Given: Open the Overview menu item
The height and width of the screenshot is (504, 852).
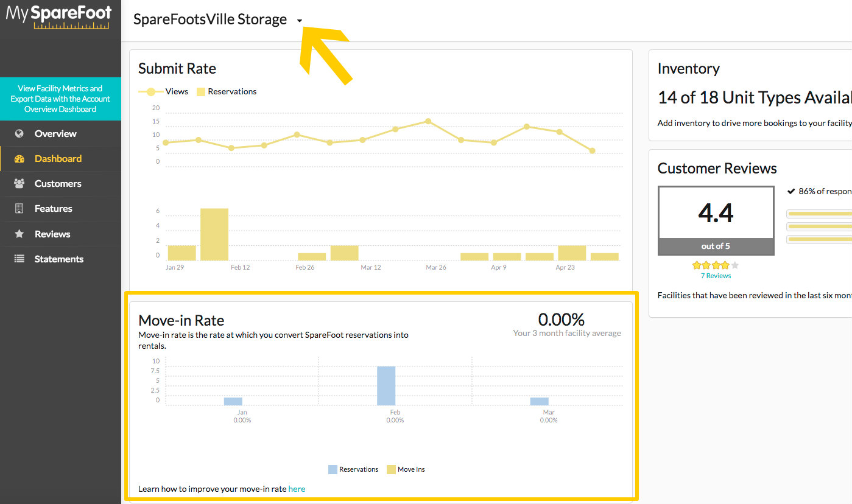Looking at the screenshot, I should (60, 133).
